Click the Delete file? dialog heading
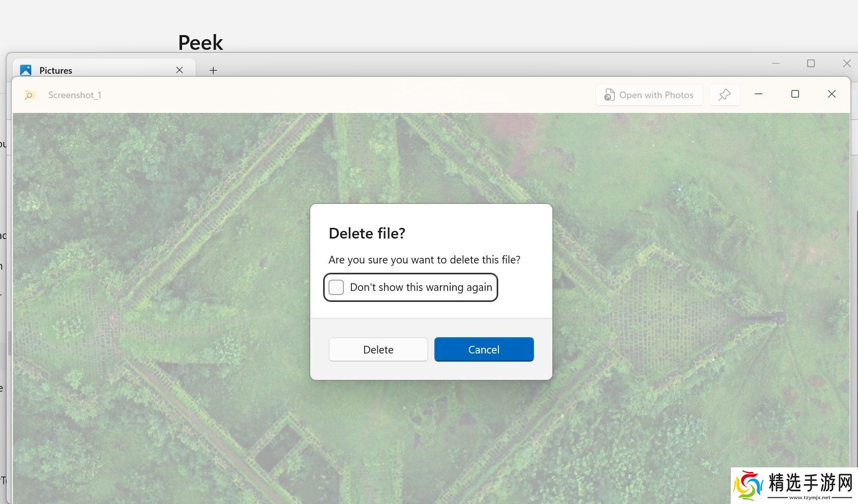Viewport: 858px width, 504px height. (x=367, y=233)
